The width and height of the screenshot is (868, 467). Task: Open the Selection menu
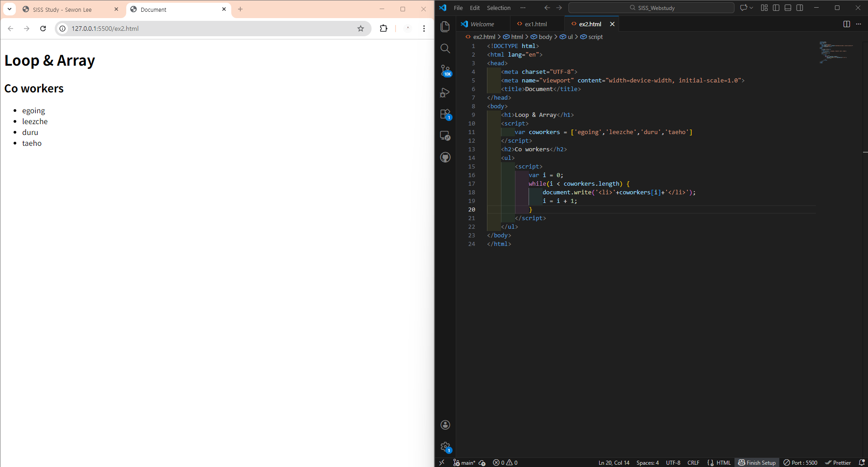tap(498, 8)
